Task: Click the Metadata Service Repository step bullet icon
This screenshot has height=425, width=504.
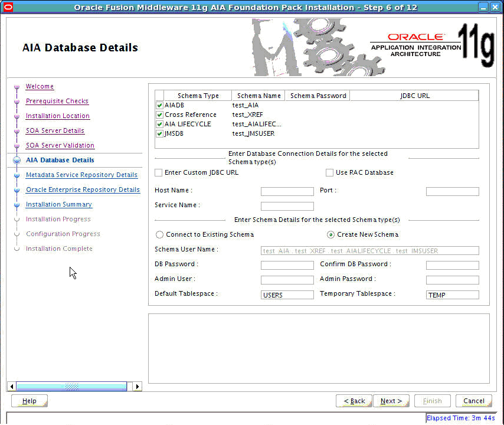Action: [x=17, y=175]
